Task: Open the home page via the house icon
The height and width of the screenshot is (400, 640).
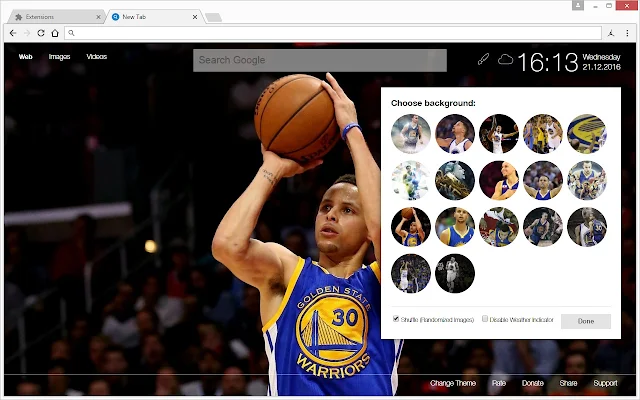Action: point(55,33)
